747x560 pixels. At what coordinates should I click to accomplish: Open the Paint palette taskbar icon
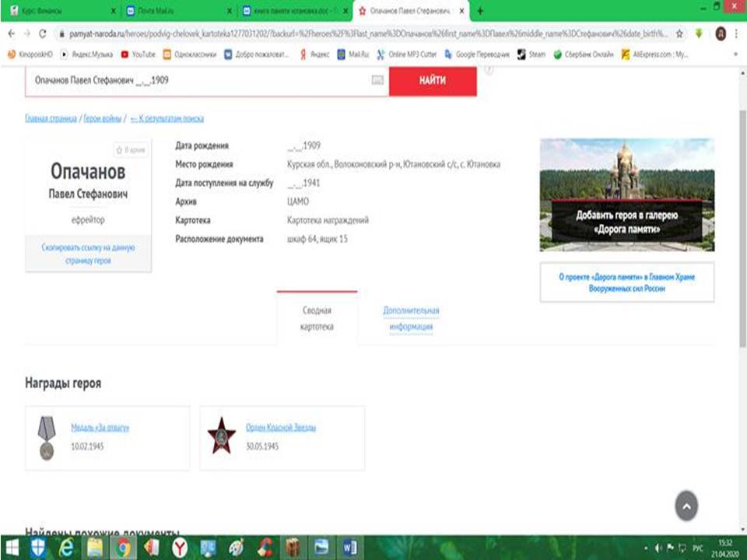coord(236,548)
